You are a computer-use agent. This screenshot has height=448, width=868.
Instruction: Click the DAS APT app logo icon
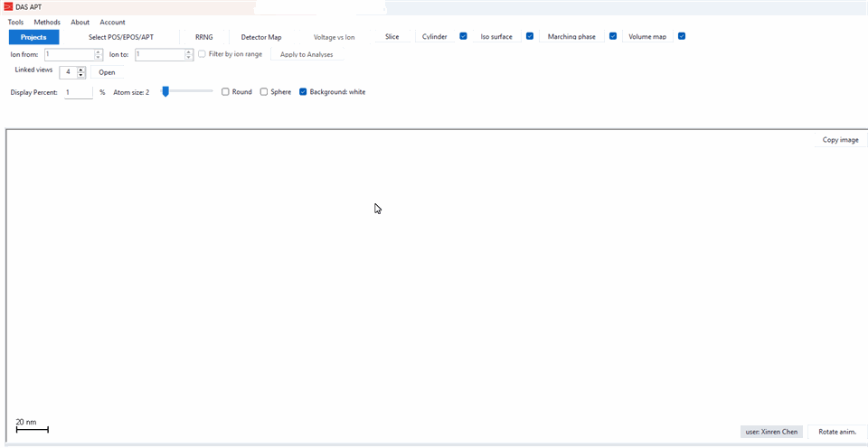8,7
